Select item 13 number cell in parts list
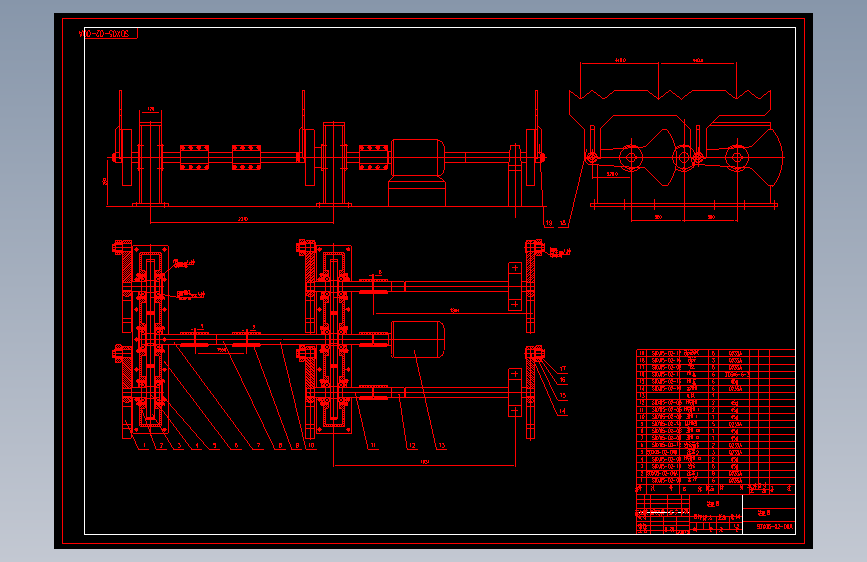The height and width of the screenshot is (562, 867). coord(641,396)
